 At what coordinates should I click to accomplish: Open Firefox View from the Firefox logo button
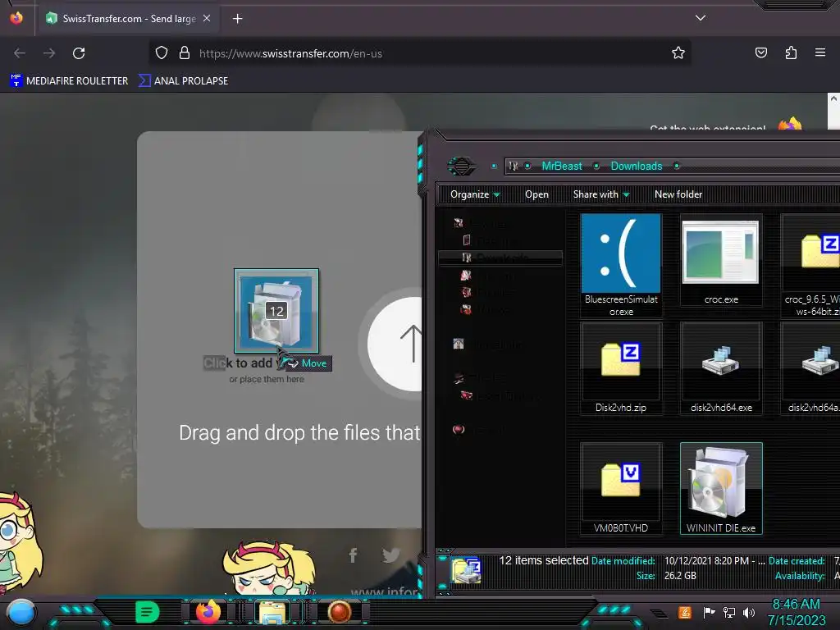(x=16, y=18)
